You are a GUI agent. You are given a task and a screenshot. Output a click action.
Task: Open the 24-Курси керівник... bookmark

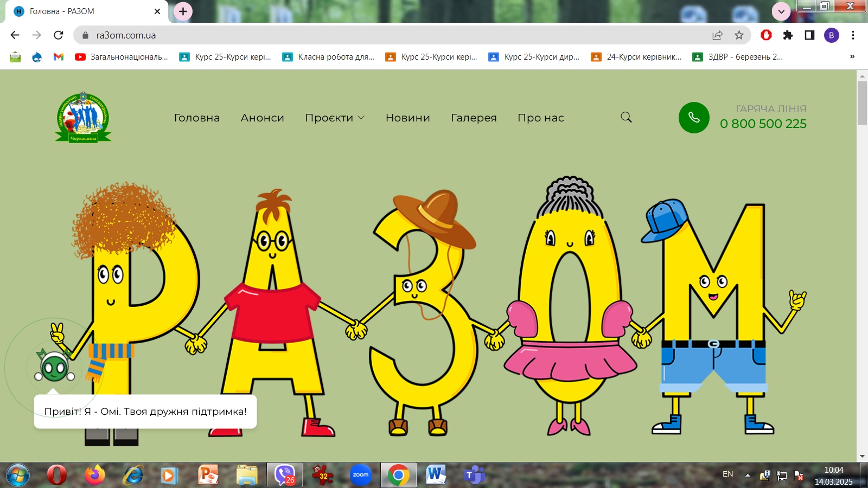(636, 57)
